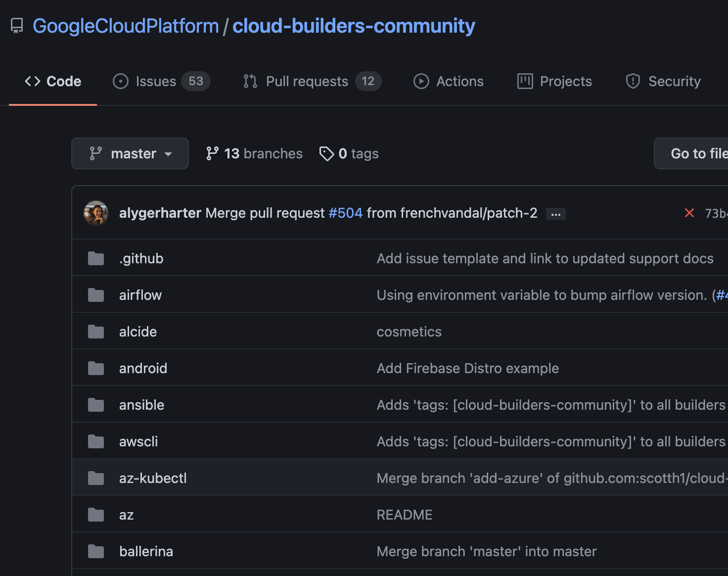The height and width of the screenshot is (576, 728).
Task: Open the Security tab
Action: click(x=663, y=81)
